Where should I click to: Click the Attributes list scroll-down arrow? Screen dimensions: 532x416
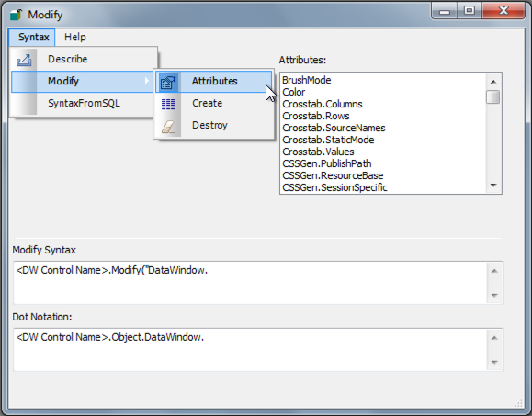[493, 186]
